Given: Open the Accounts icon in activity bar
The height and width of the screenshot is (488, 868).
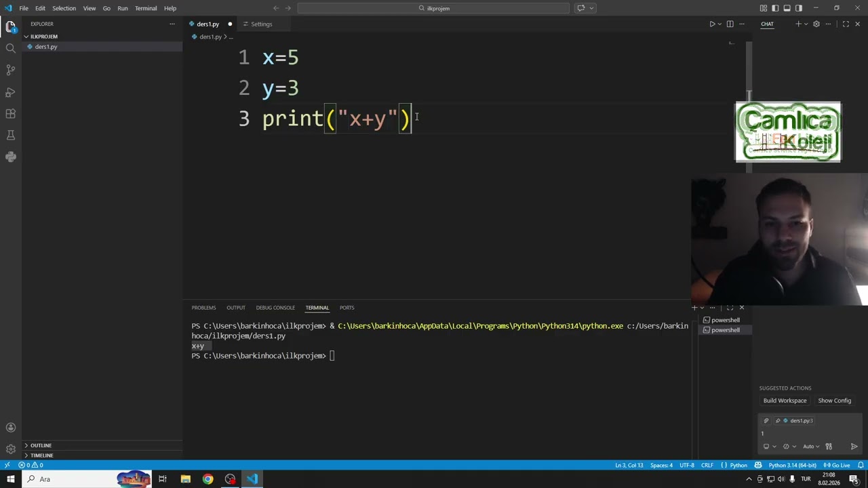Looking at the screenshot, I should coord(11,427).
